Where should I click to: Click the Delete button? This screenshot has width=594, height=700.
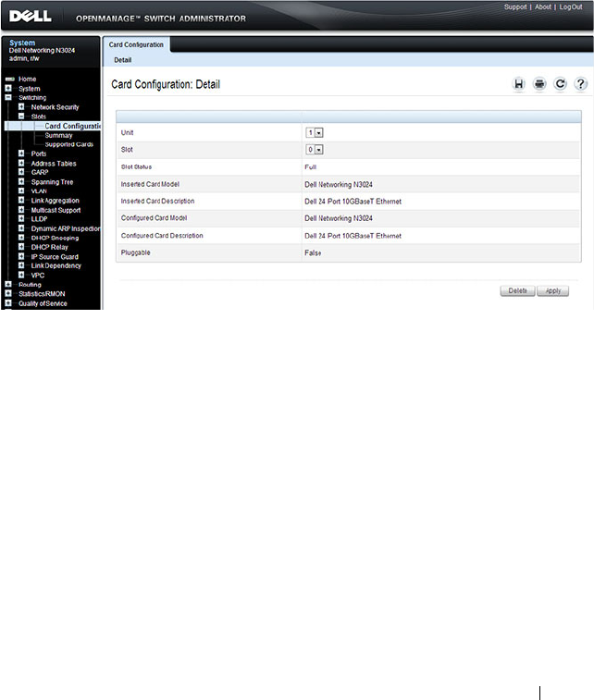517,290
